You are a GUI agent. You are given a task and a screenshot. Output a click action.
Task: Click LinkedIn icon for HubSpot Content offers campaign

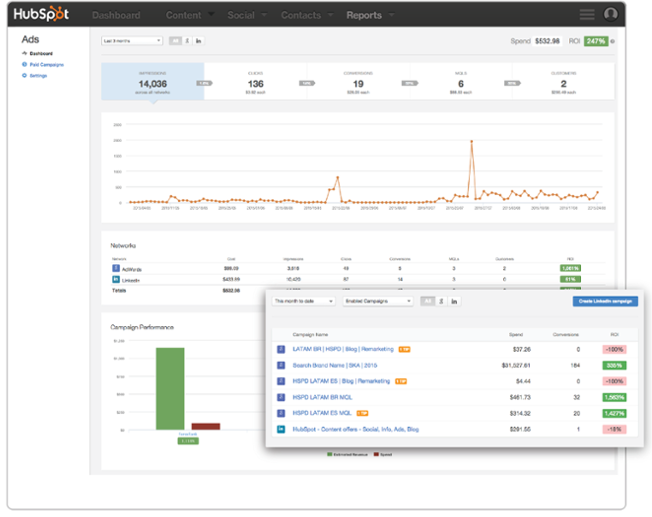[281, 429]
